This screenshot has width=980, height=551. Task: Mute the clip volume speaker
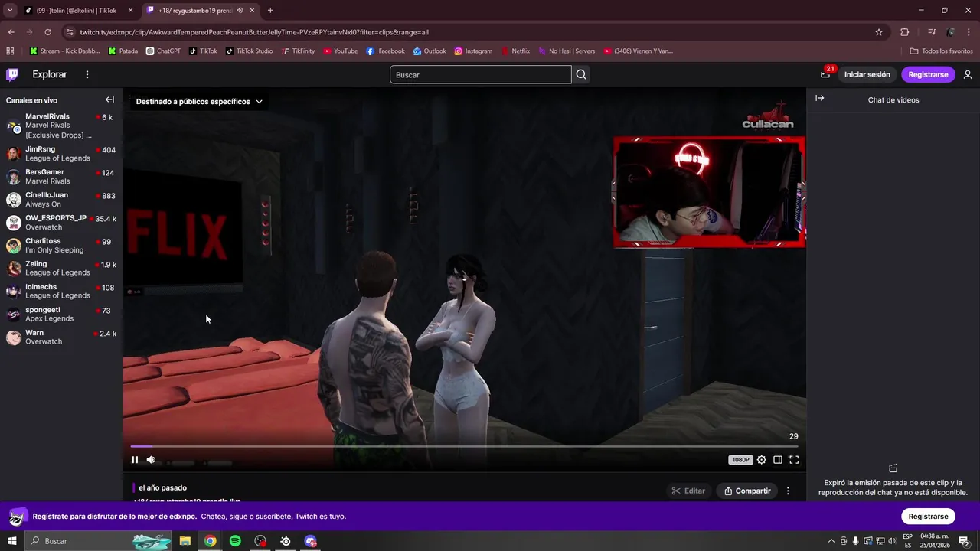151,460
